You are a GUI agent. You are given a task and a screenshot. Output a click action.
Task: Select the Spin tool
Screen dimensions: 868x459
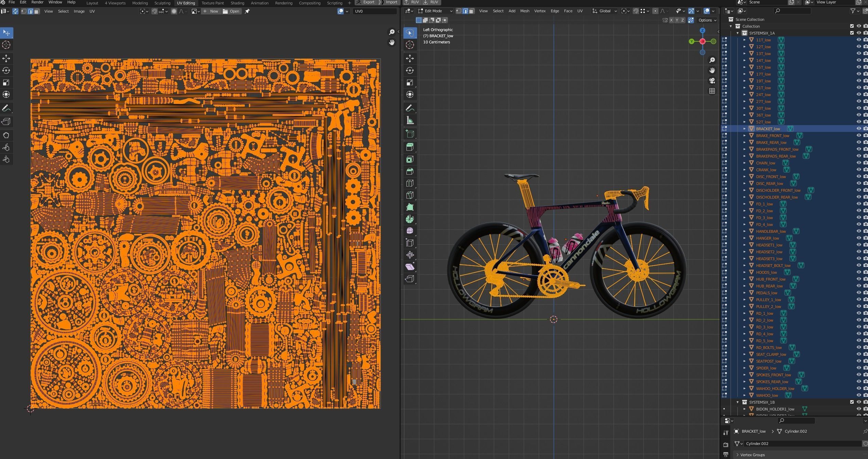coord(410,219)
